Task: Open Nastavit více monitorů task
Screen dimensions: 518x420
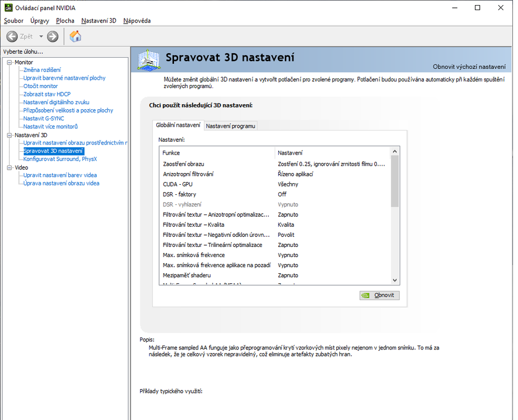Action: pos(50,127)
